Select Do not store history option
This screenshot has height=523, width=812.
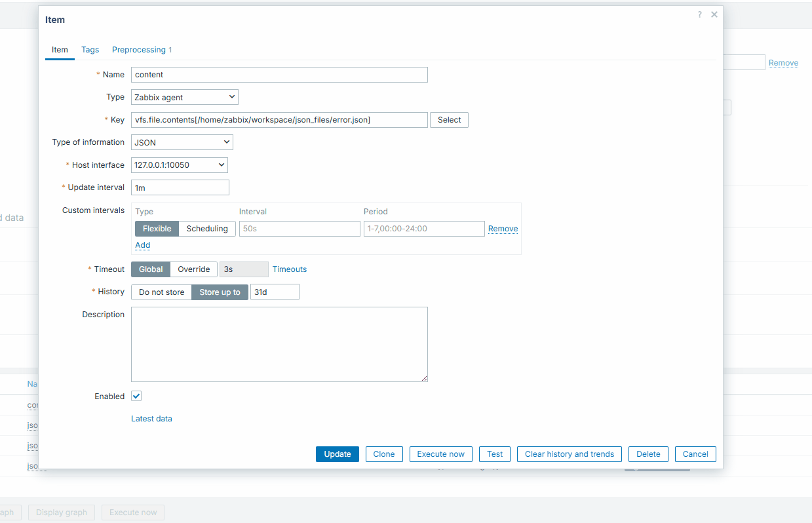point(161,292)
